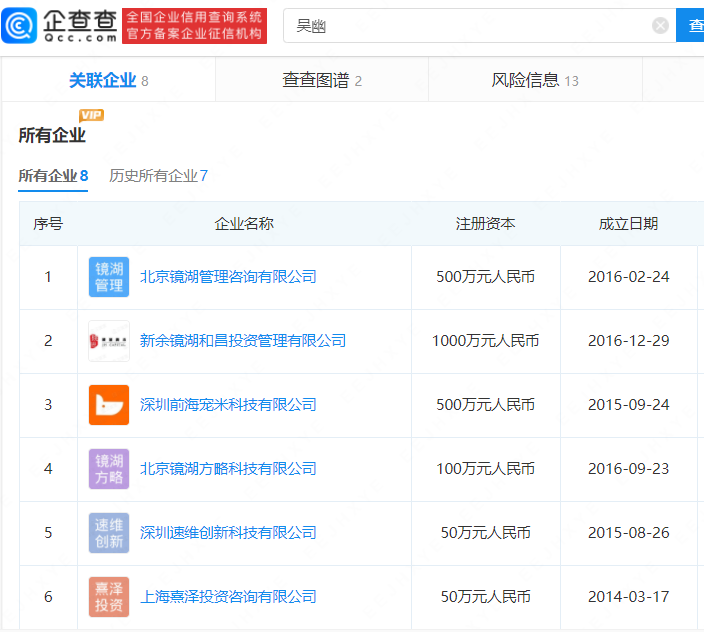Select the date cell 2014-03-17
Screen dimensions: 704x632
coord(629,597)
